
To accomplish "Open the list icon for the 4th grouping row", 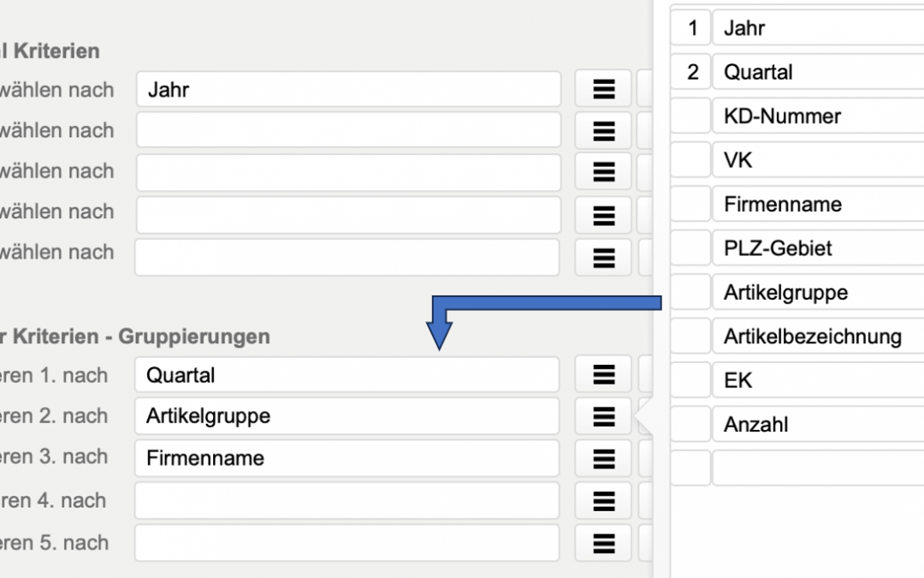I will 603,500.
